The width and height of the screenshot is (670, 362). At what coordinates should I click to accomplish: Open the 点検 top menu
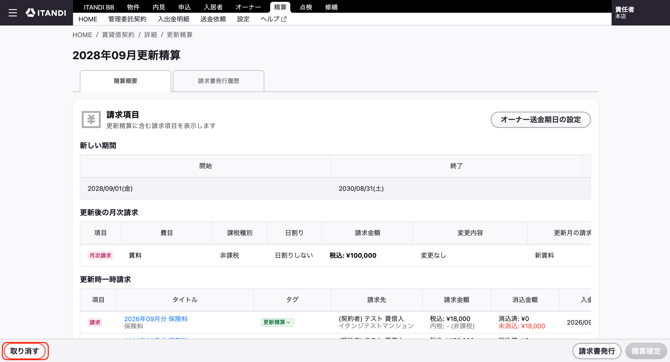click(306, 7)
